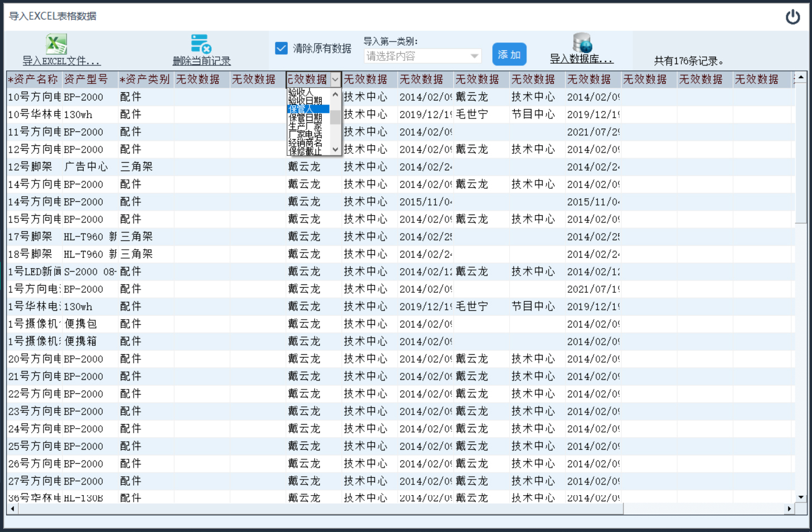The height and width of the screenshot is (532, 812).
Task: Click the horizontal scrollbar right arrow
Action: [789, 509]
